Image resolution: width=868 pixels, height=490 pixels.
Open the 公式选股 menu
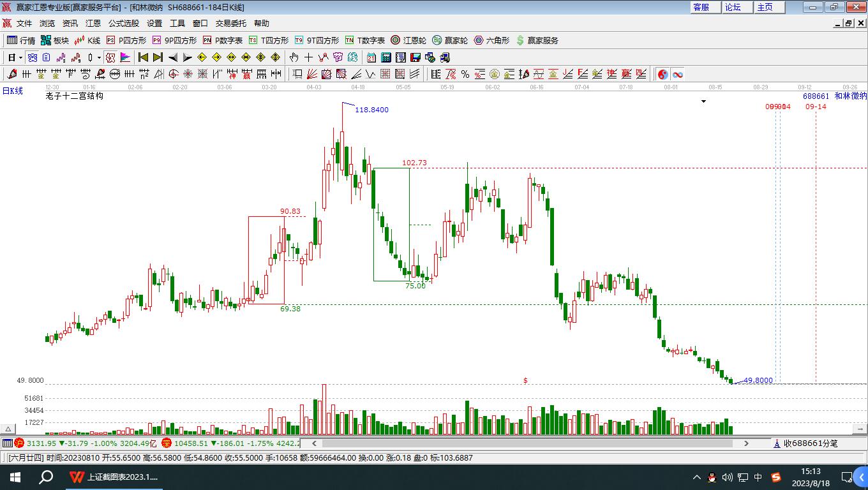(x=124, y=23)
